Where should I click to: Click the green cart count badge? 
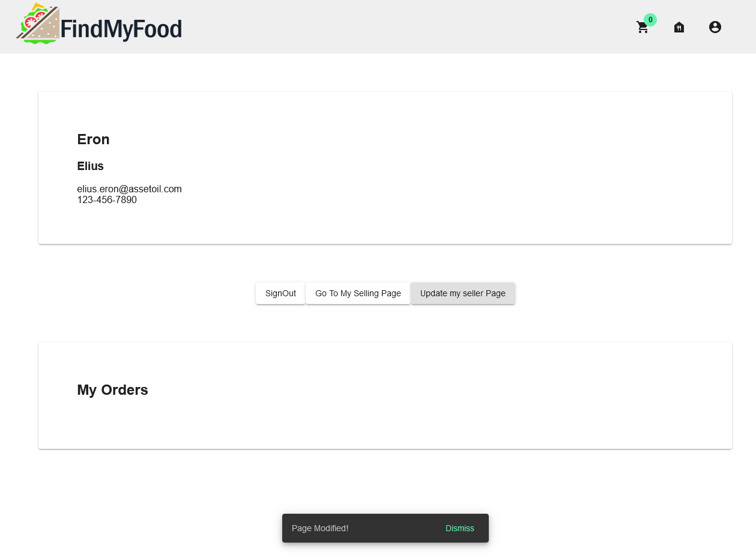[650, 20]
